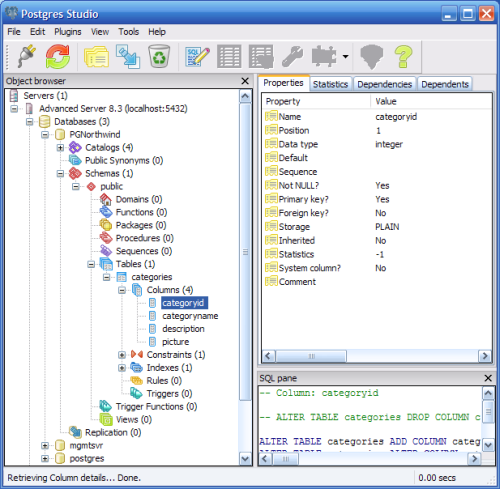Open the dropdown arrow beside the plugins icon
The width and height of the screenshot is (500, 489).
[x=346, y=57]
